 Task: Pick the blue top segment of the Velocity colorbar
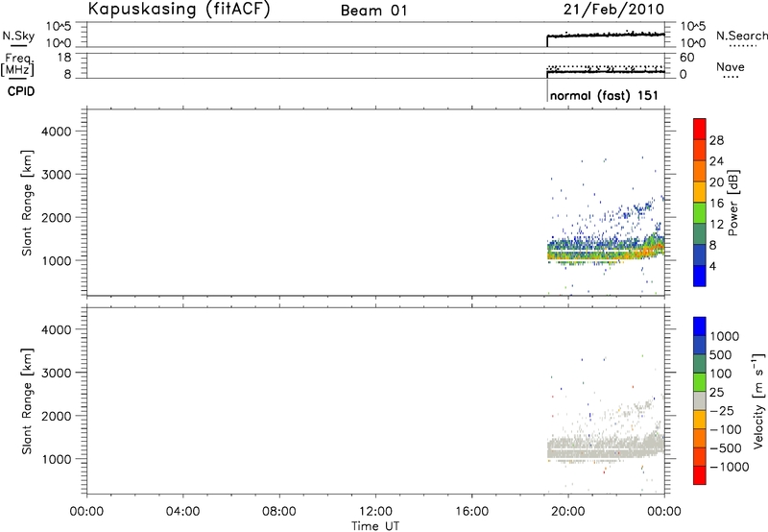[x=700, y=326]
